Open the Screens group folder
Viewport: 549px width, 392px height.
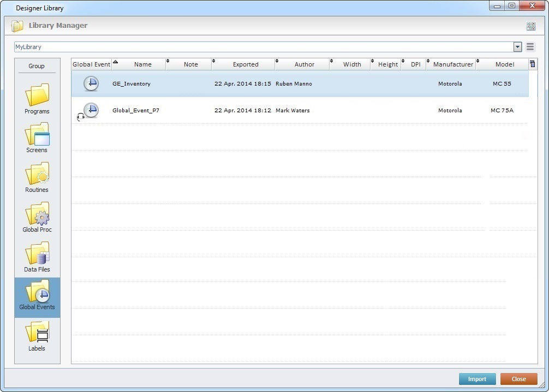37,138
